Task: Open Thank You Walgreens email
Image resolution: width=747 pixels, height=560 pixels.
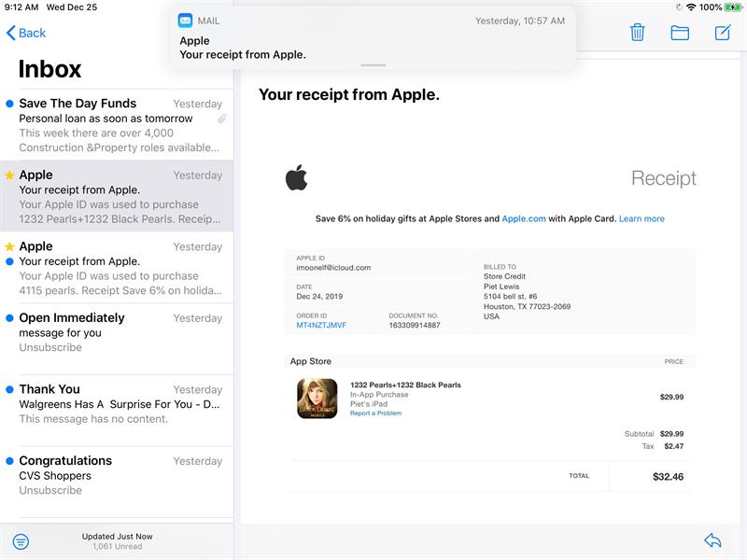Action: [117, 411]
